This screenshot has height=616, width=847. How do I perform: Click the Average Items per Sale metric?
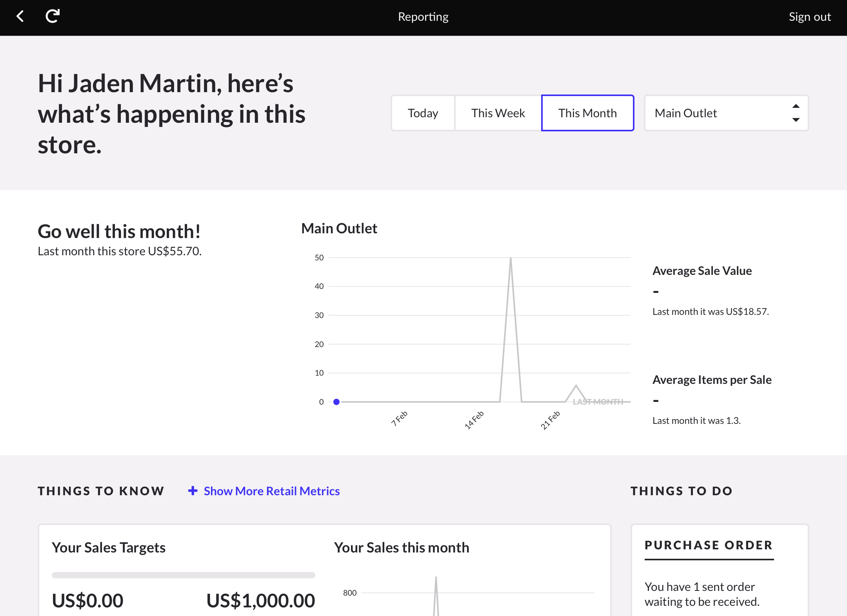click(x=712, y=380)
